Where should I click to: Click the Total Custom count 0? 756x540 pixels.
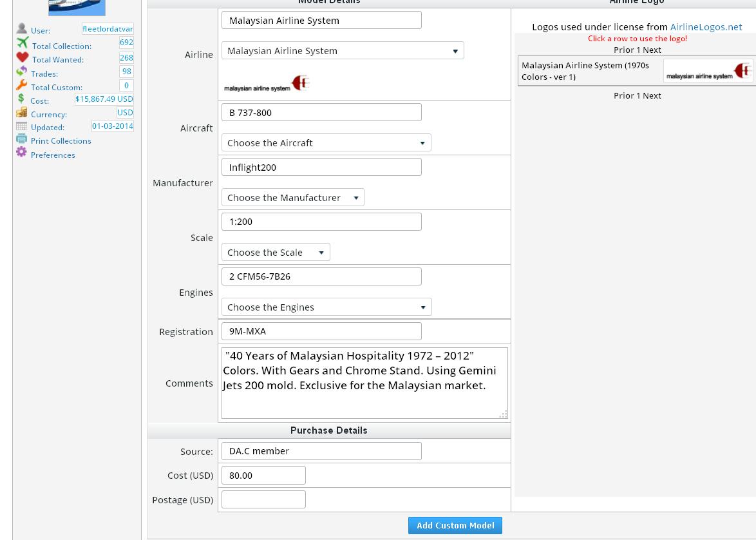coord(126,86)
